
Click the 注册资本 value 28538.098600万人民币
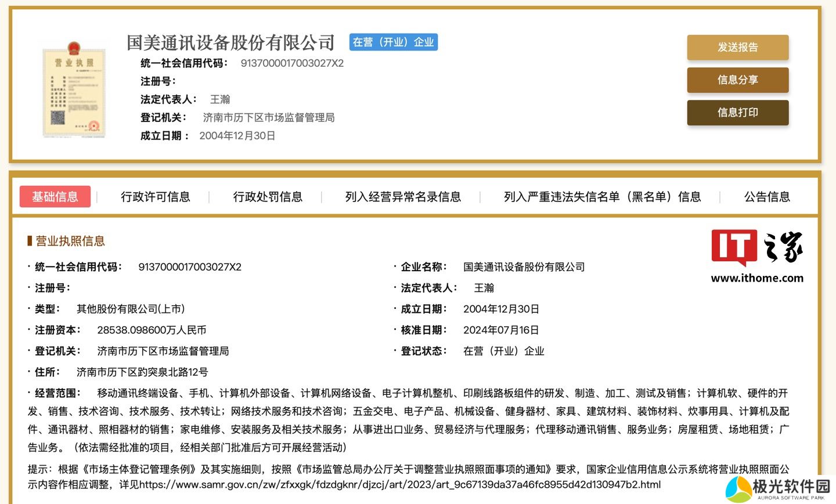(152, 330)
